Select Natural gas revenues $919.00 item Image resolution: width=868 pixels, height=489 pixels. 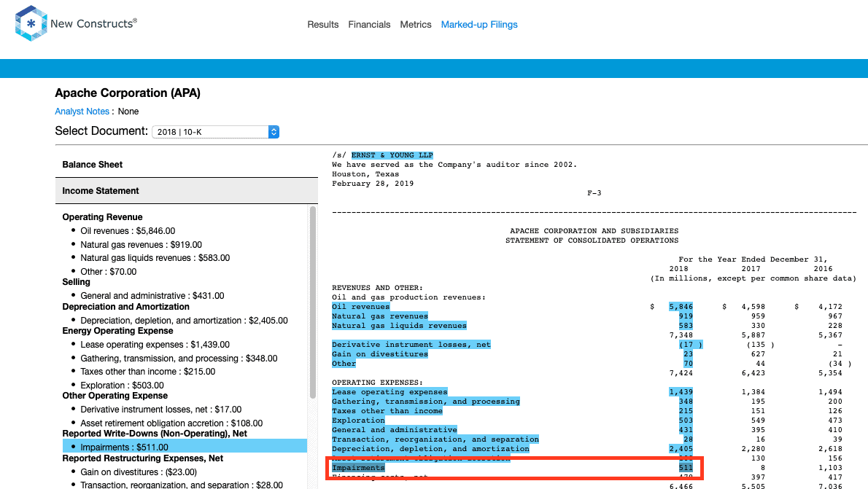point(142,245)
